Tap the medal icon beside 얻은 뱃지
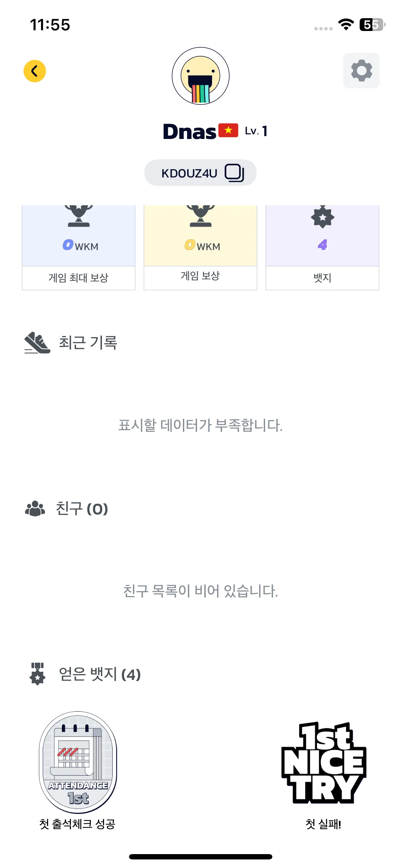401x868 pixels. pos(37,674)
